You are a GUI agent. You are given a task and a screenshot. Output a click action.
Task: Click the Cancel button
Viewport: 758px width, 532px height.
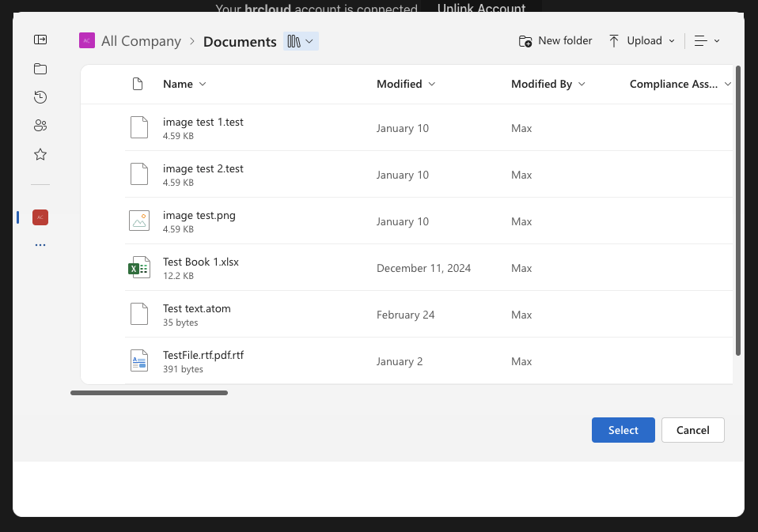coord(693,430)
